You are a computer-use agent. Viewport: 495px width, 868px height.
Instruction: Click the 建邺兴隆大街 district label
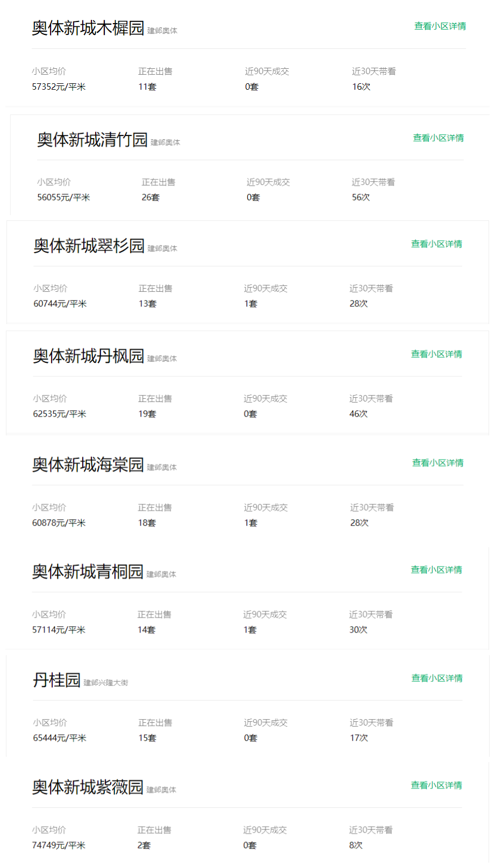point(106,683)
